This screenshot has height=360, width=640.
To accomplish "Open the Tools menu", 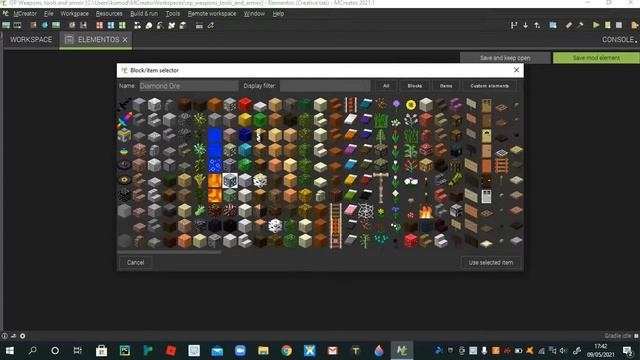I will point(173,13).
